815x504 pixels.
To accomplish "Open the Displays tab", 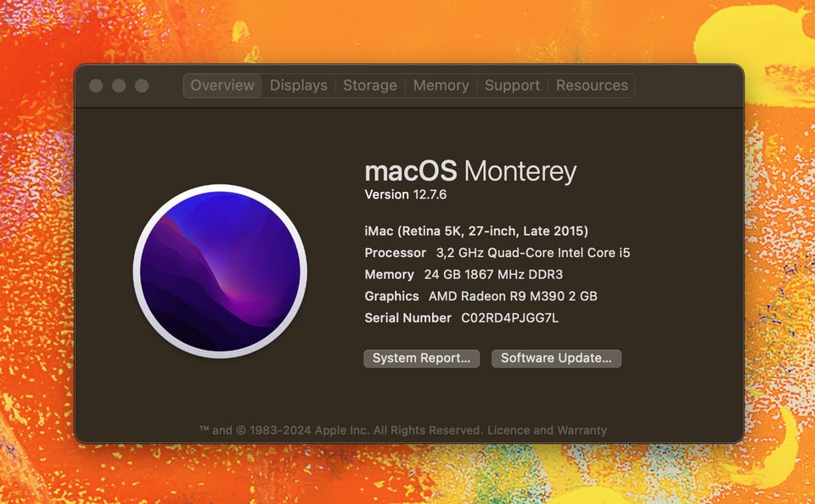I will tap(298, 86).
